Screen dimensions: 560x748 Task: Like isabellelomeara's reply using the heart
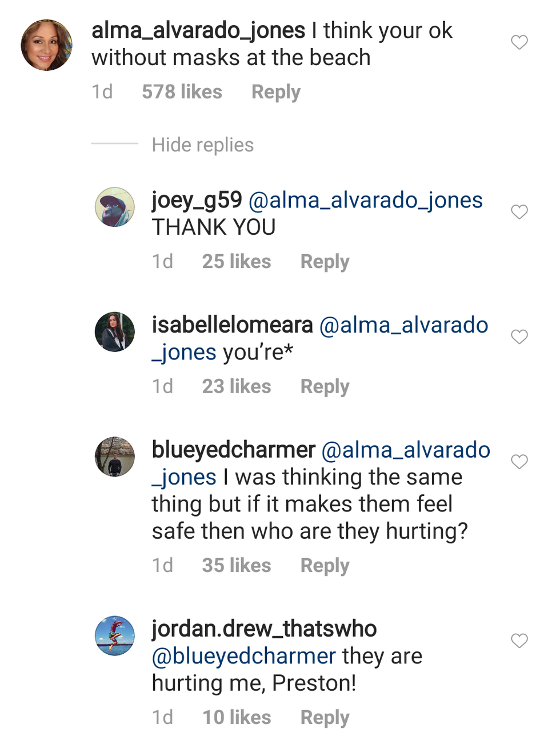tap(519, 337)
